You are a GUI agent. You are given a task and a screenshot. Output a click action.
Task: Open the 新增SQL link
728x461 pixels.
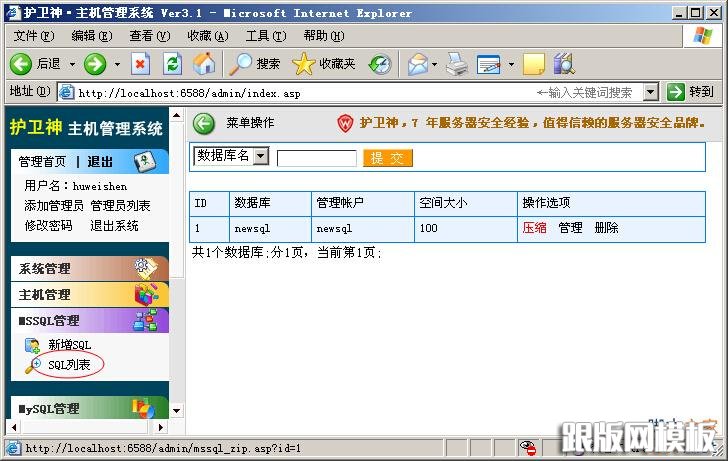pyautogui.click(x=70, y=345)
